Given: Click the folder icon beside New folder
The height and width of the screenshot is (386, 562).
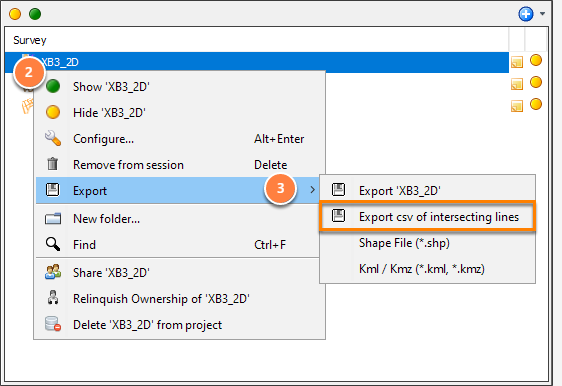Looking at the screenshot, I should [x=53, y=219].
